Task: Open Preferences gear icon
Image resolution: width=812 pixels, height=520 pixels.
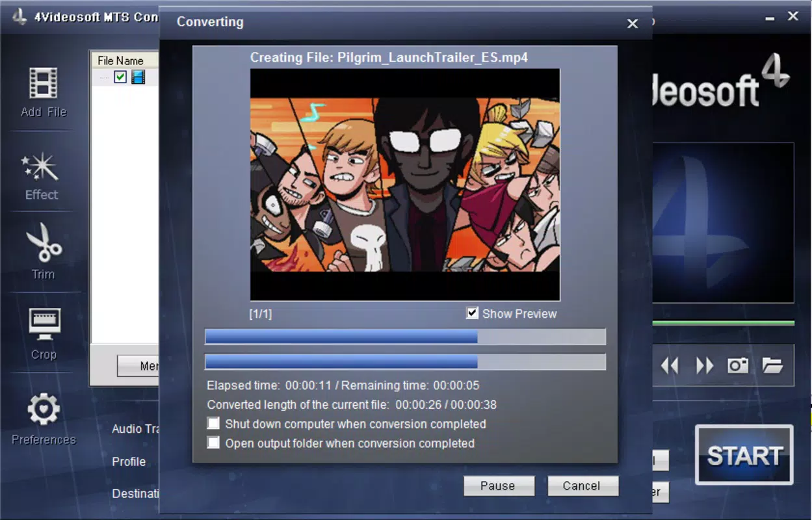Action: pyautogui.click(x=44, y=409)
